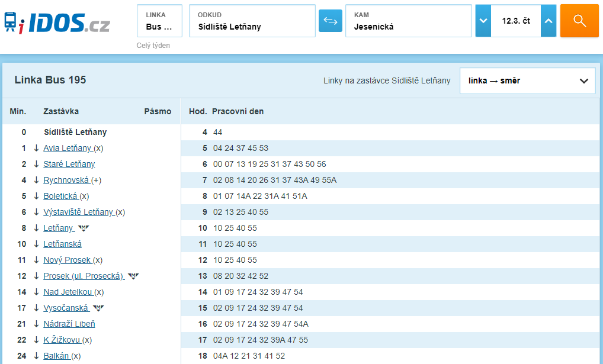Open the Avia Letňany stop link
Image resolution: width=603 pixels, height=364 pixels.
tap(68, 148)
